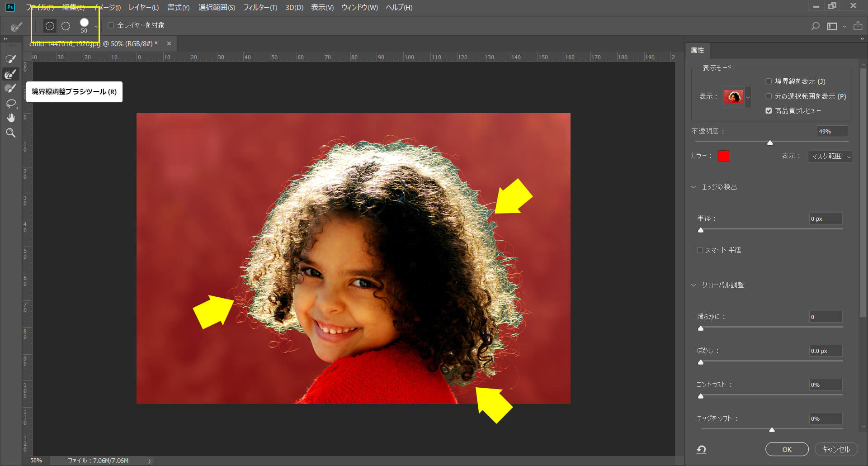Open workspace dropdown arrow in options bar
Image resolution: width=868 pixels, height=466 pixels.
click(x=844, y=27)
